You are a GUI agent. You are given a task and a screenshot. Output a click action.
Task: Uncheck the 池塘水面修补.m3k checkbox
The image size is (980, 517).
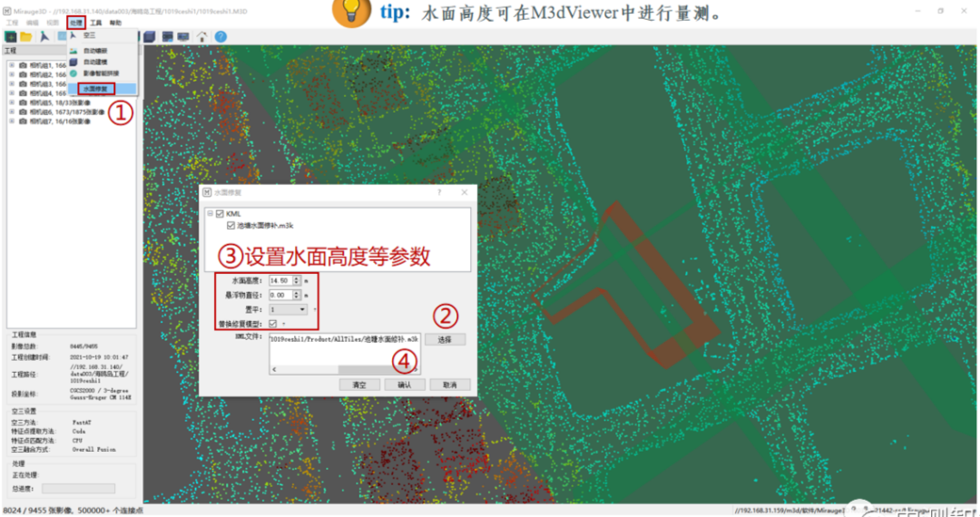[231, 225]
